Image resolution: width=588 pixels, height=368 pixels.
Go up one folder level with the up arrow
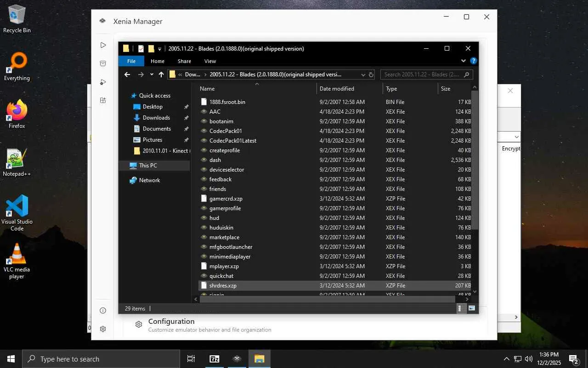tap(161, 75)
